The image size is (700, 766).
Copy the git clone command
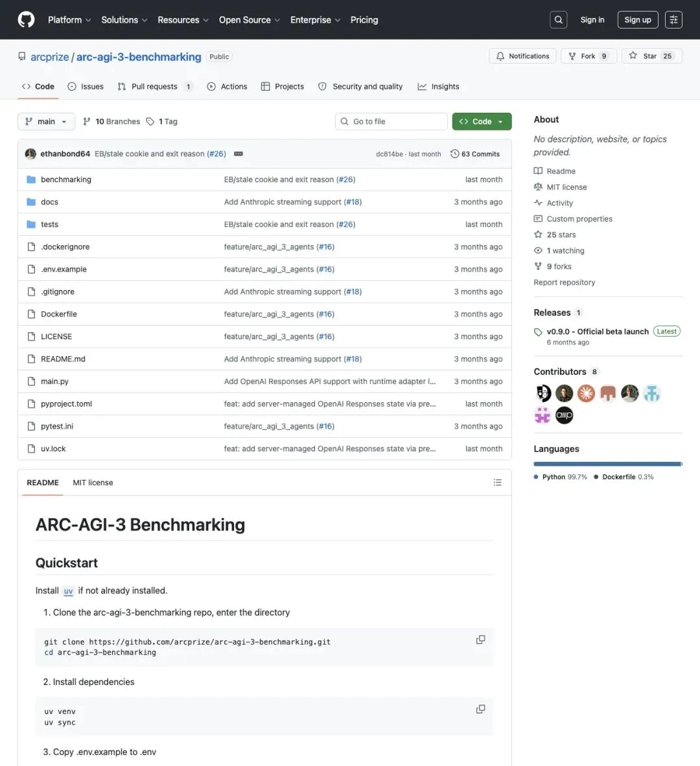(480, 640)
